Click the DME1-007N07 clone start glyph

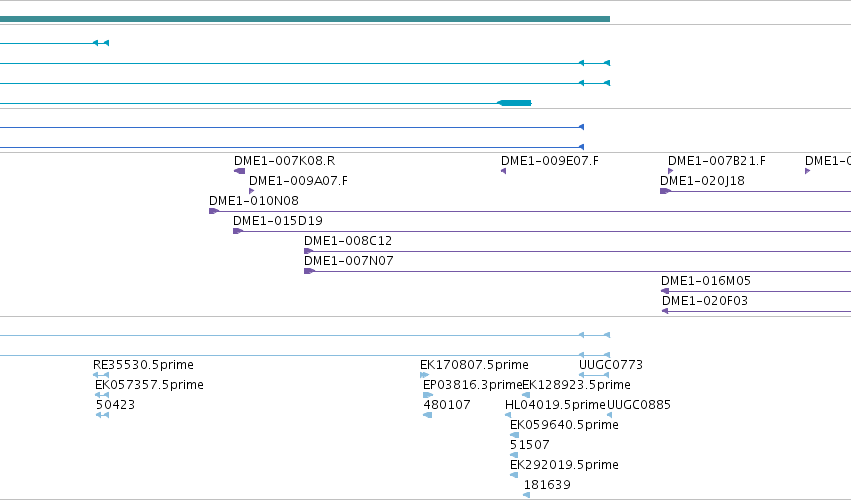[309, 271]
